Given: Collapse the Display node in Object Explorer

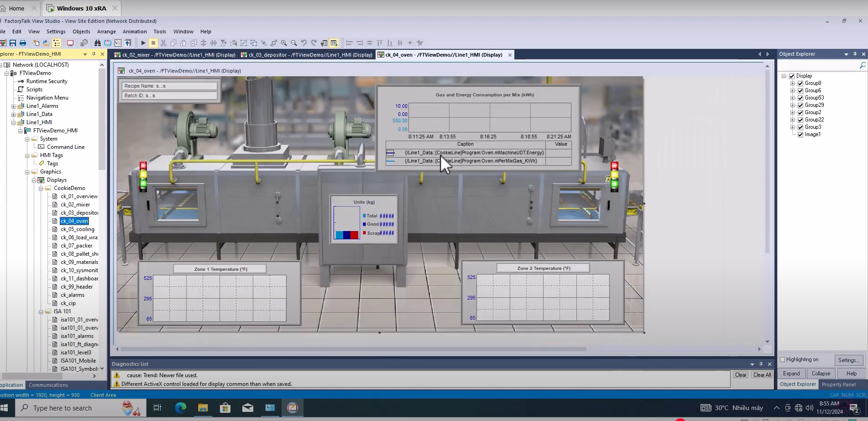Looking at the screenshot, I should tap(784, 75).
